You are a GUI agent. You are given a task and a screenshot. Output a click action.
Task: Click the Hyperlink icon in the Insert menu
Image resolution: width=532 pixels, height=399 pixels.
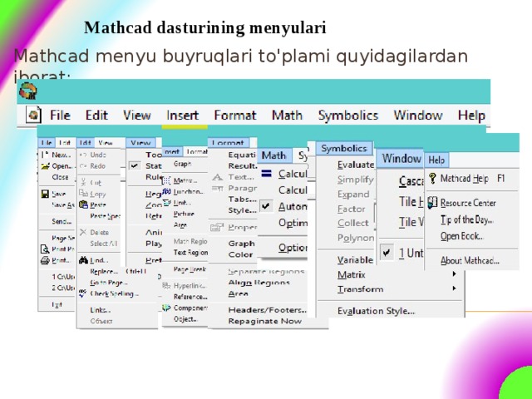pos(166,285)
